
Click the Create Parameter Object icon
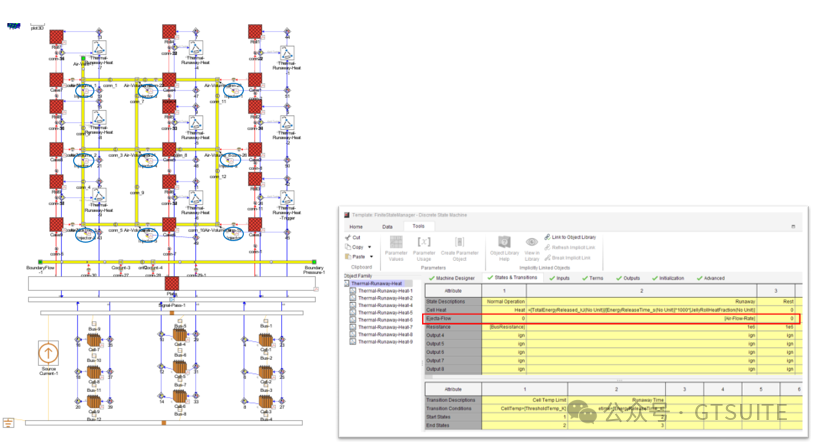pyautogui.click(x=459, y=242)
